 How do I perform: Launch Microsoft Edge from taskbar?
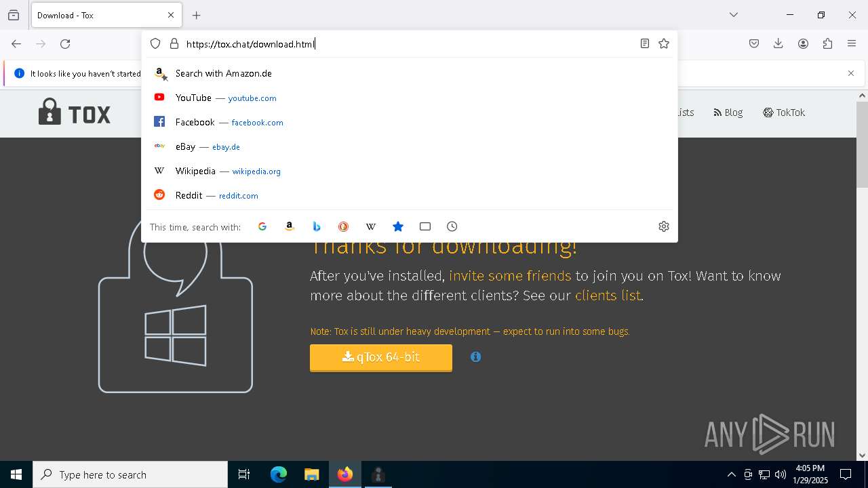pos(279,474)
